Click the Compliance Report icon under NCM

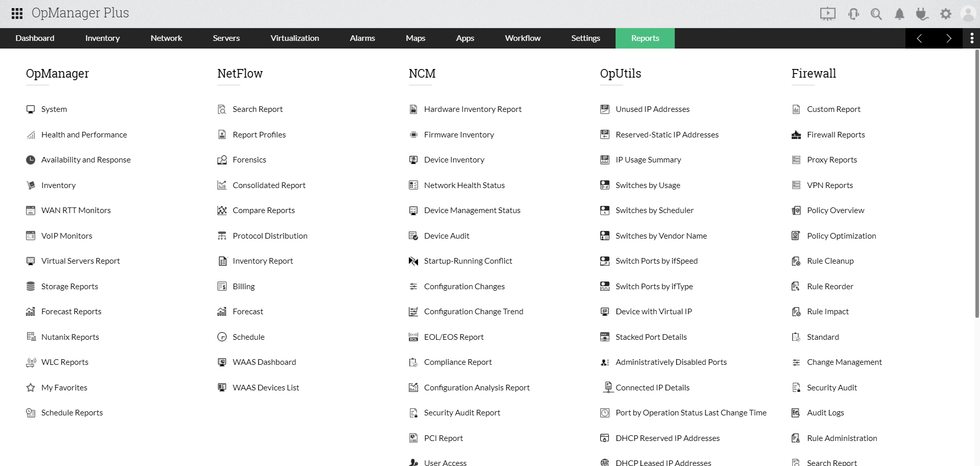point(413,362)
